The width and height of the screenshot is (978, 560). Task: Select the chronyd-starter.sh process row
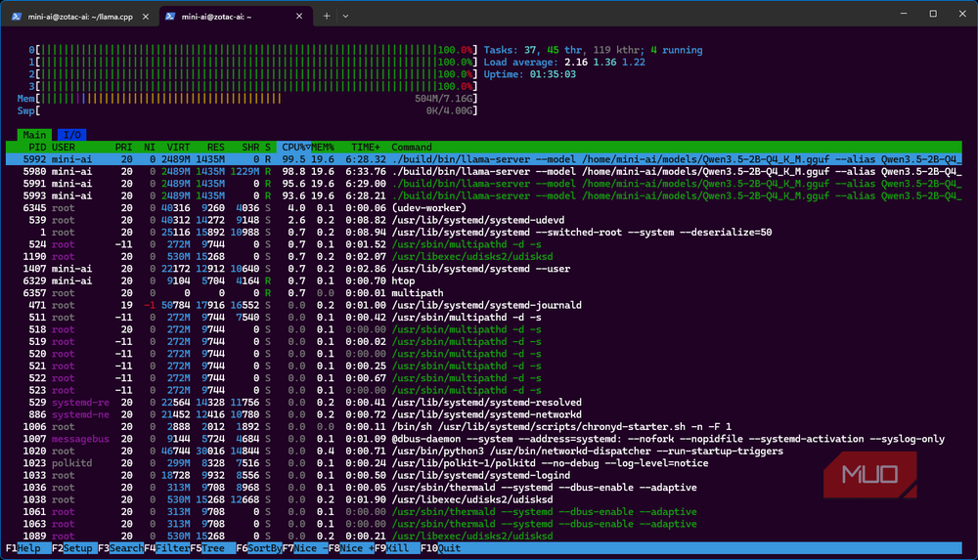coord(483,426)
